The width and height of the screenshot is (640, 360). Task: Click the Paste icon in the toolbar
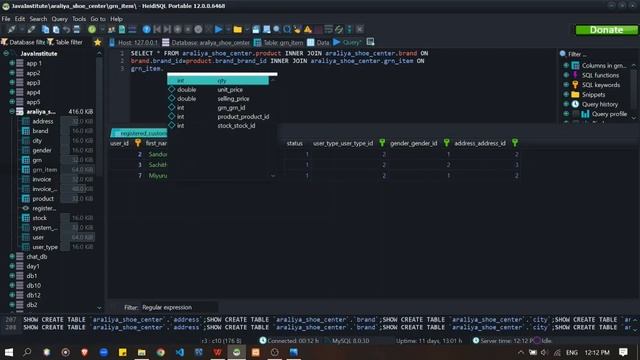[x=56, y=29]
